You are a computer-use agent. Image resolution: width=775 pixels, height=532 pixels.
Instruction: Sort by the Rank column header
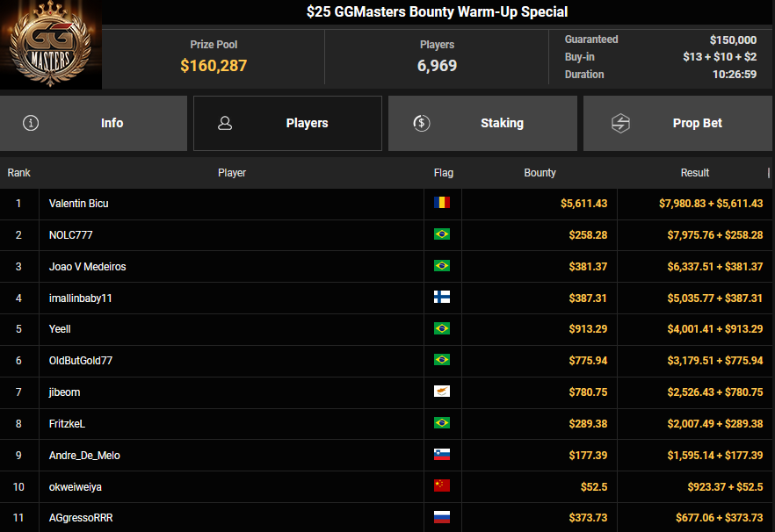point(18,173)
